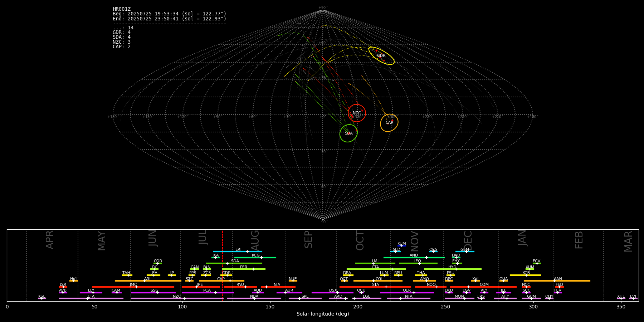Click the NOO shower label in the timeline
The width and height of the screenshot is (644, 322).
431,285
